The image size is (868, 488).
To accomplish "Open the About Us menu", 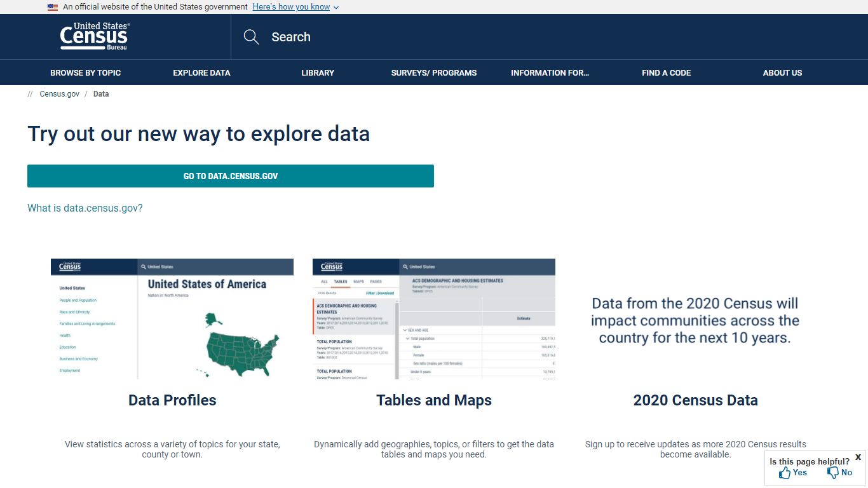I will (x=782, y=72).
